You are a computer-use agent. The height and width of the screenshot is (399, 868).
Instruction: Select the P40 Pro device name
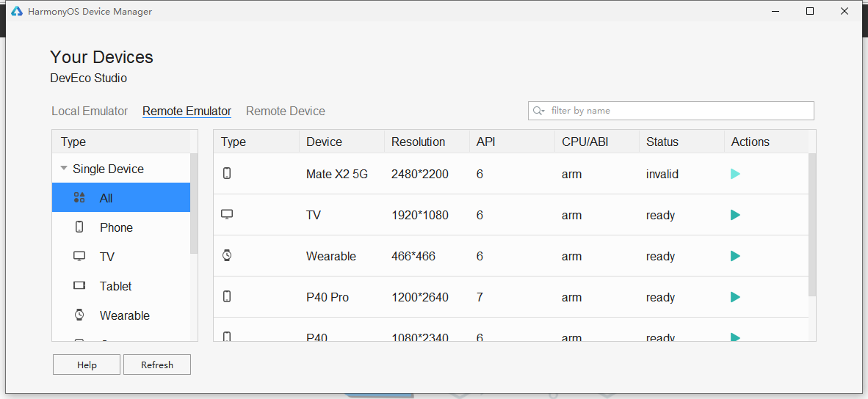(328, 297)
